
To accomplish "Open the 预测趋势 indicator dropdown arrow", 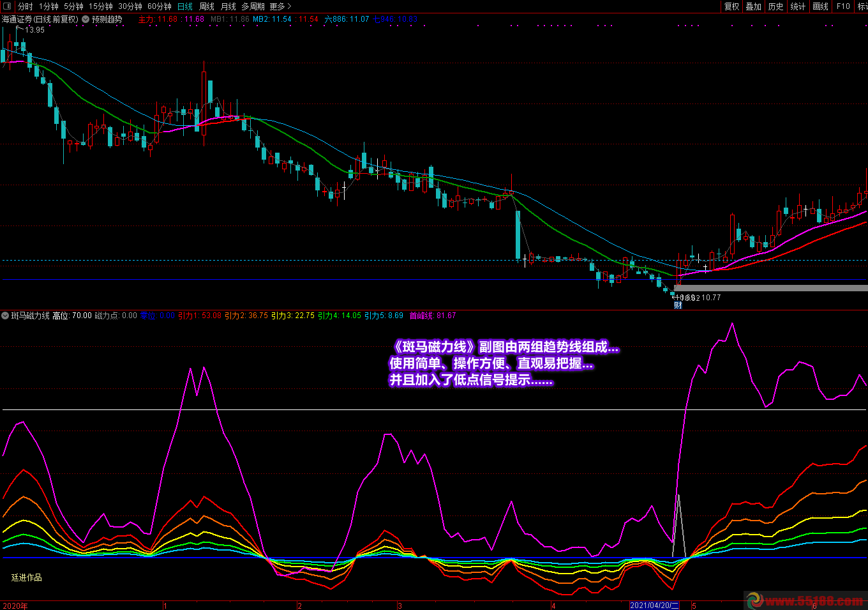I will tap(86, 19).
